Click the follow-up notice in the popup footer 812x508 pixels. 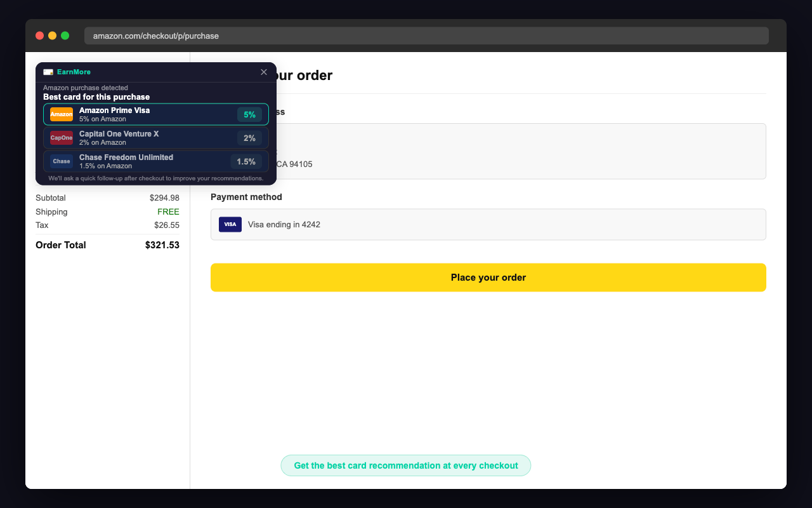point(156,178)
